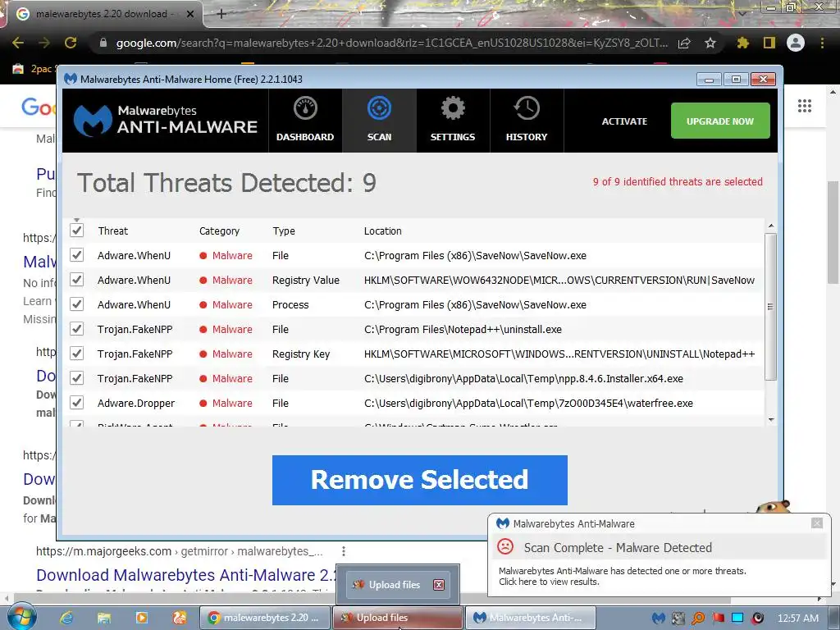Click the green Upgrade Now button
Viewport: 840px width, 630px height.
[720, 121]
